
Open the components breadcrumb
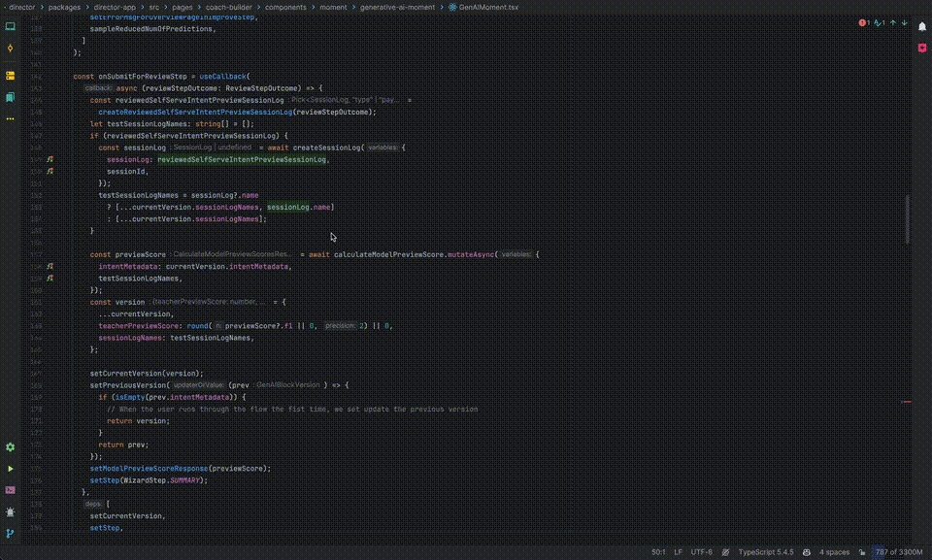click(285, 7)
